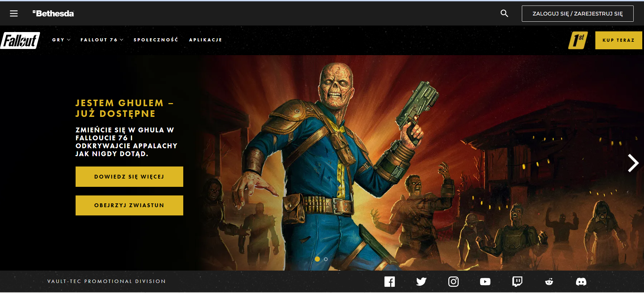Click the Fallout logo

point(20,40)
